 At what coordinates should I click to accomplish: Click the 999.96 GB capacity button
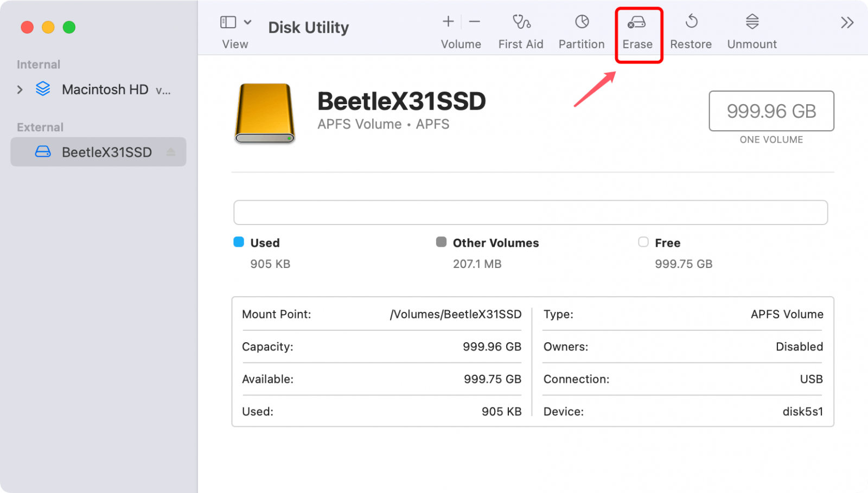tap(771, 111)
